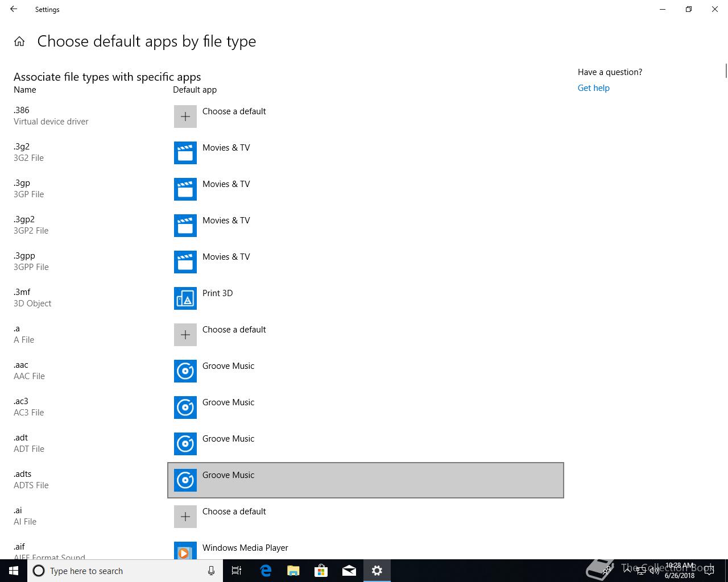Image resolution: width=728 pixels, height=582 pixels.
Task: Click plus icon for .ai file type
Action: point(185,517)
